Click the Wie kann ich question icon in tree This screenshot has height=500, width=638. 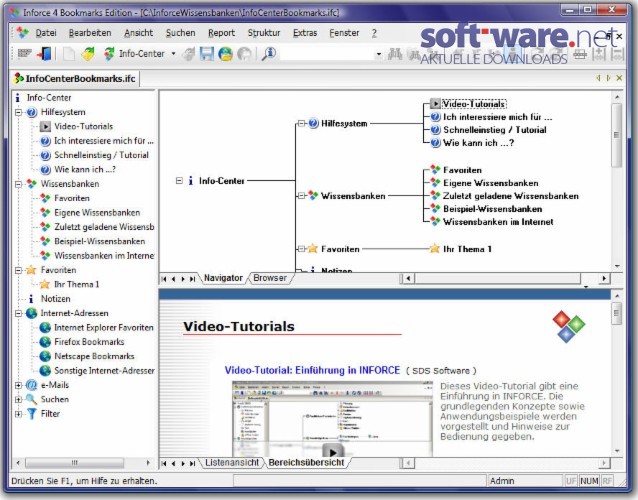(45, 170)
